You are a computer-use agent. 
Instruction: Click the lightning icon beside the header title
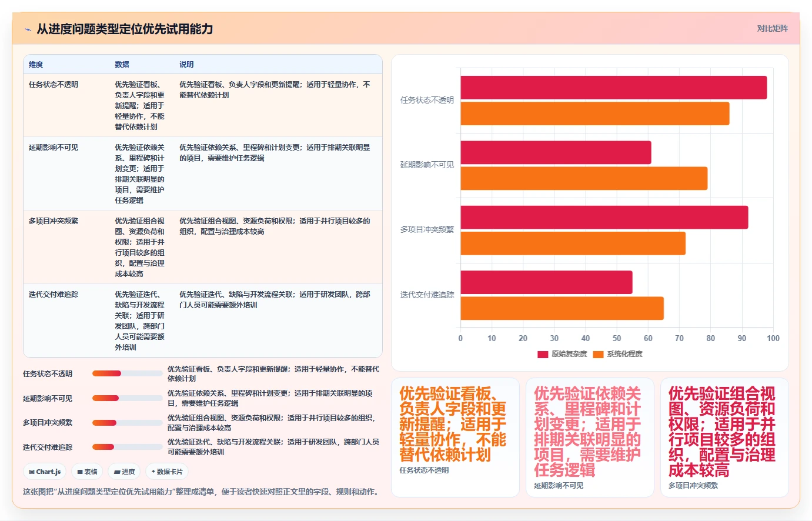[x=28, y=29]
